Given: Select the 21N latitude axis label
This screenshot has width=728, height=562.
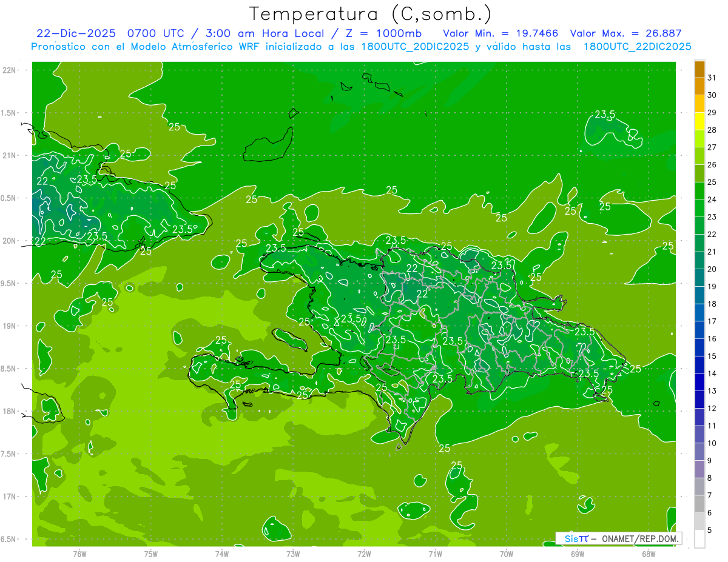Looking at the screenshot, I should coord(9,155).
